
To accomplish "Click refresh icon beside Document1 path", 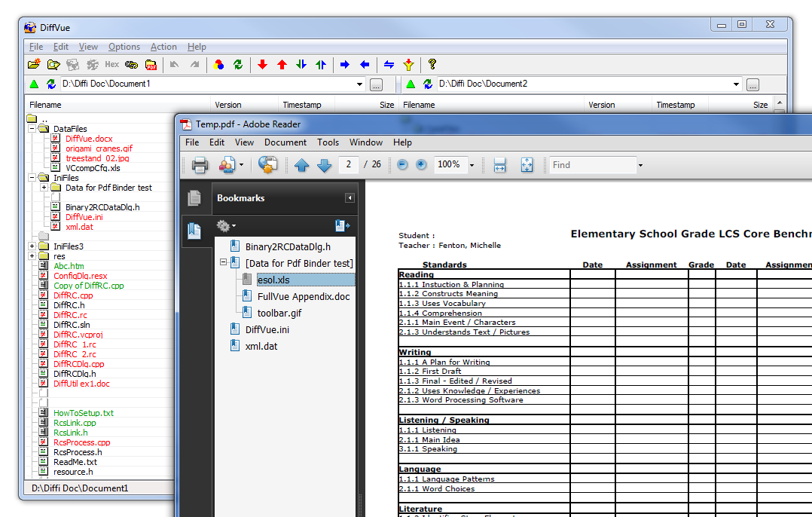I will 50,84.
